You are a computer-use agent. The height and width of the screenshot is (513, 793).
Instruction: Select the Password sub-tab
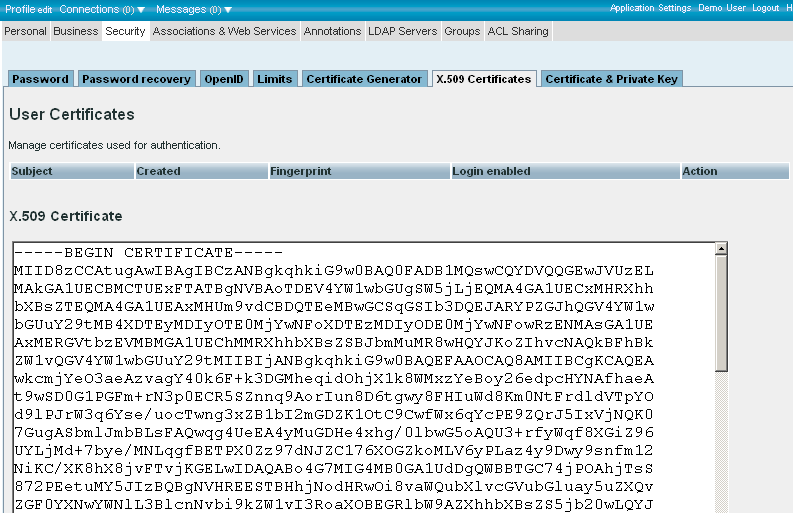tap(40, 79)
